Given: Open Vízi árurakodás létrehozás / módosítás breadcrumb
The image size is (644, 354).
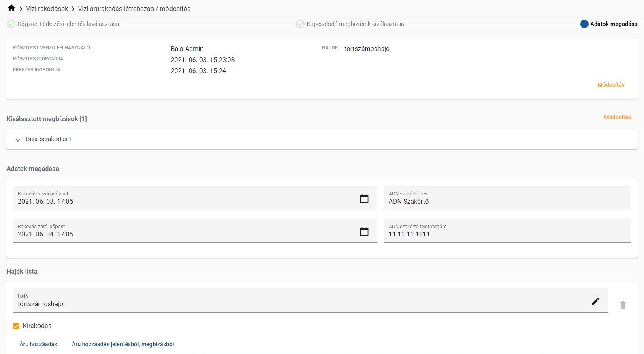Looking at the screenshot, I should [x=134, y=9].
